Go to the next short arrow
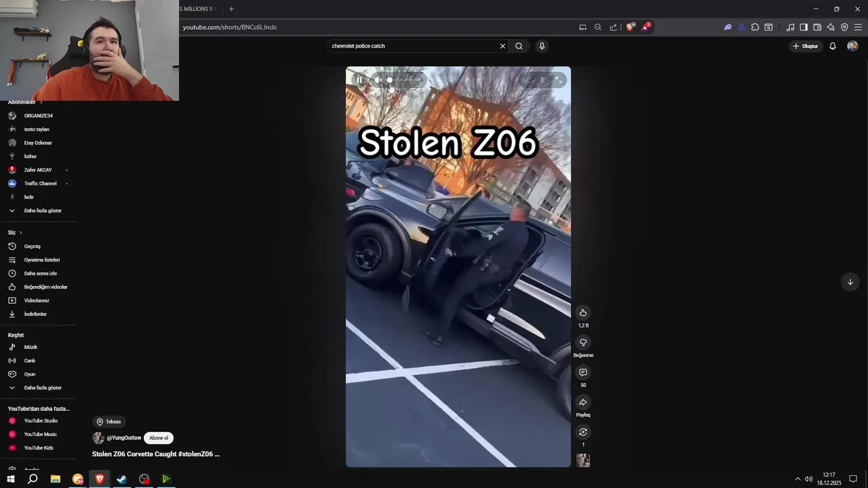The image size is (868, 488). [x=850, y=282]
